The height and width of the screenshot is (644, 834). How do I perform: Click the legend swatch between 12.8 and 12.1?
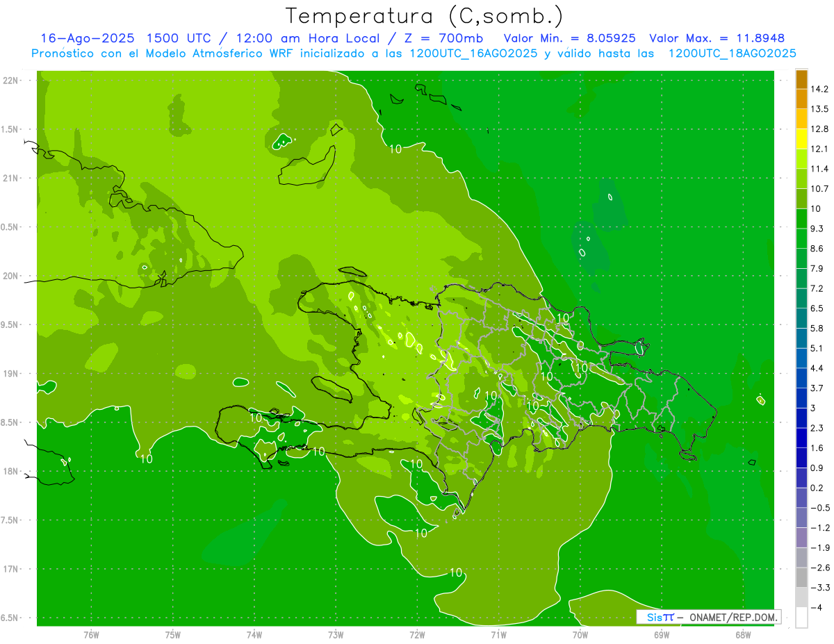[x=801, y=138]
